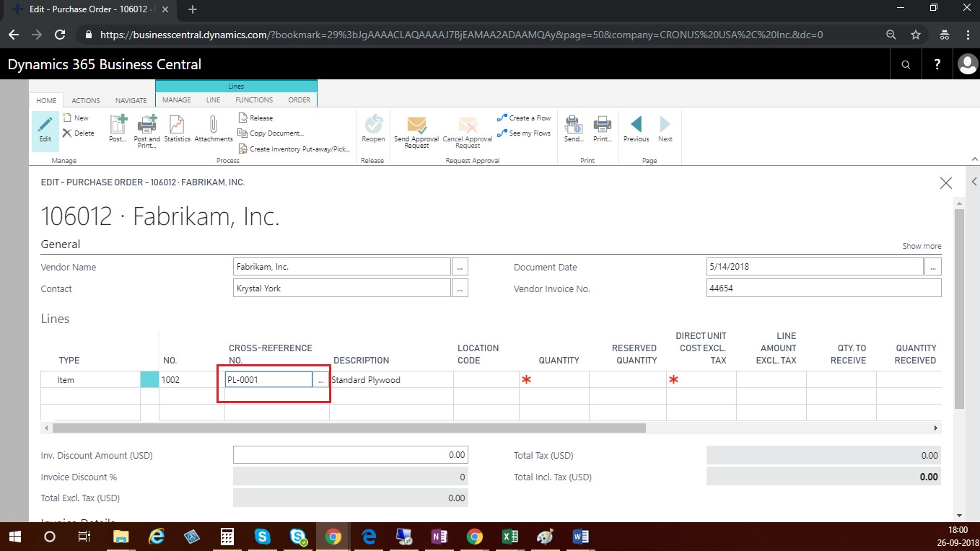Click the Lines section heading
The image size is (980, 551).
(x=56, y=319)
